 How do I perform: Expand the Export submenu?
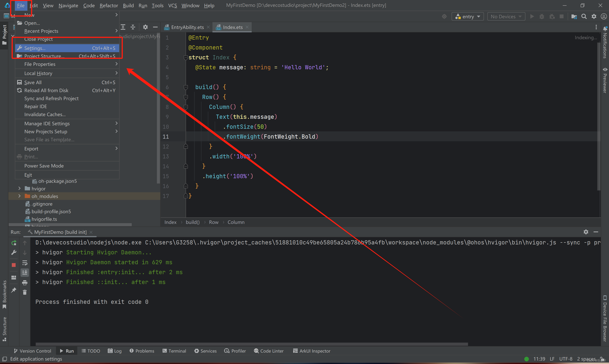[x=117, y=148]
